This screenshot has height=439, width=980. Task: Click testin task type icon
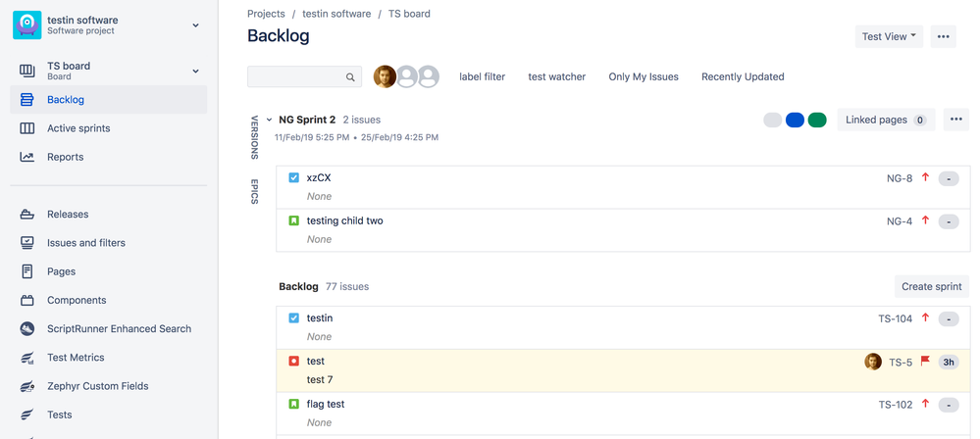pos(293,317)
